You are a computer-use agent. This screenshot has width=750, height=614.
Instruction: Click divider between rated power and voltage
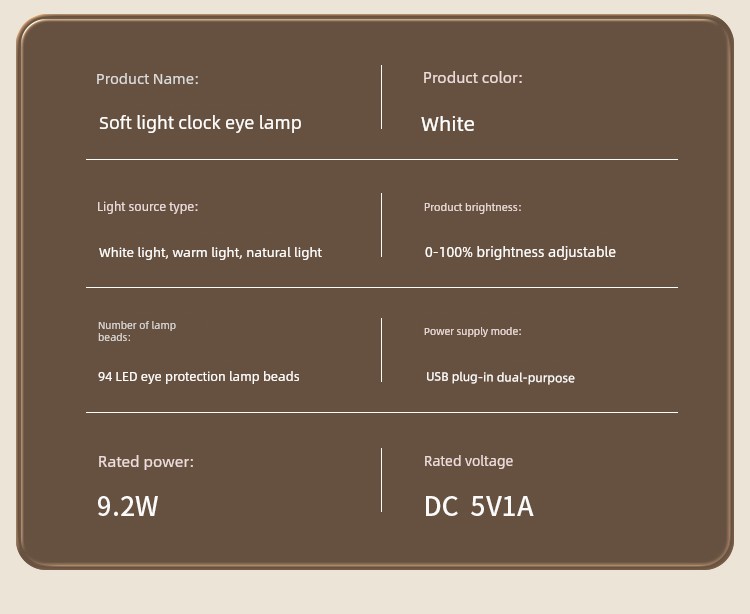tap(381, 480)
